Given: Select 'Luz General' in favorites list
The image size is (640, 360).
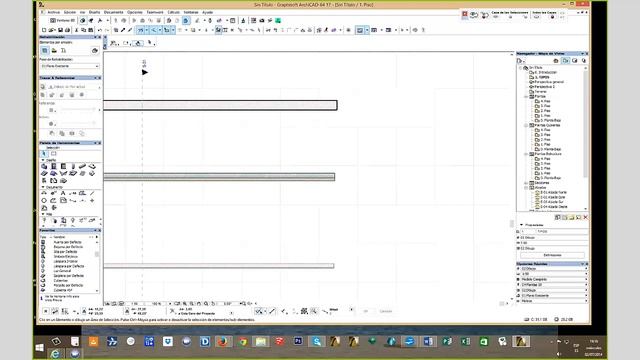Looking at the screenshot, I should tap(62, 271).
